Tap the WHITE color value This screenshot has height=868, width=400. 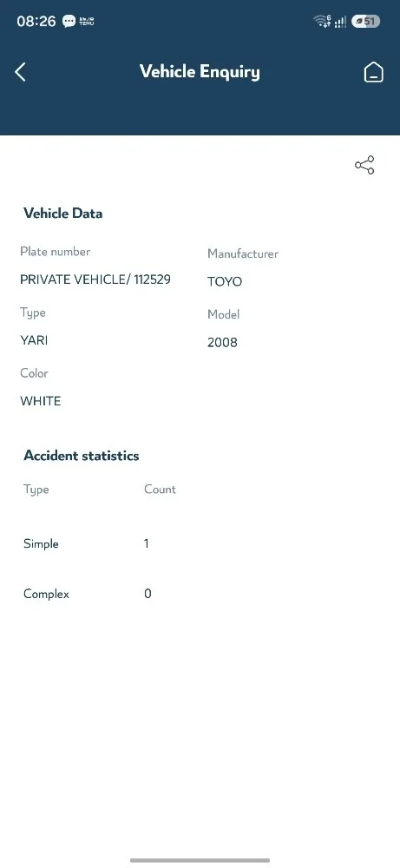(x=41, y=401)
